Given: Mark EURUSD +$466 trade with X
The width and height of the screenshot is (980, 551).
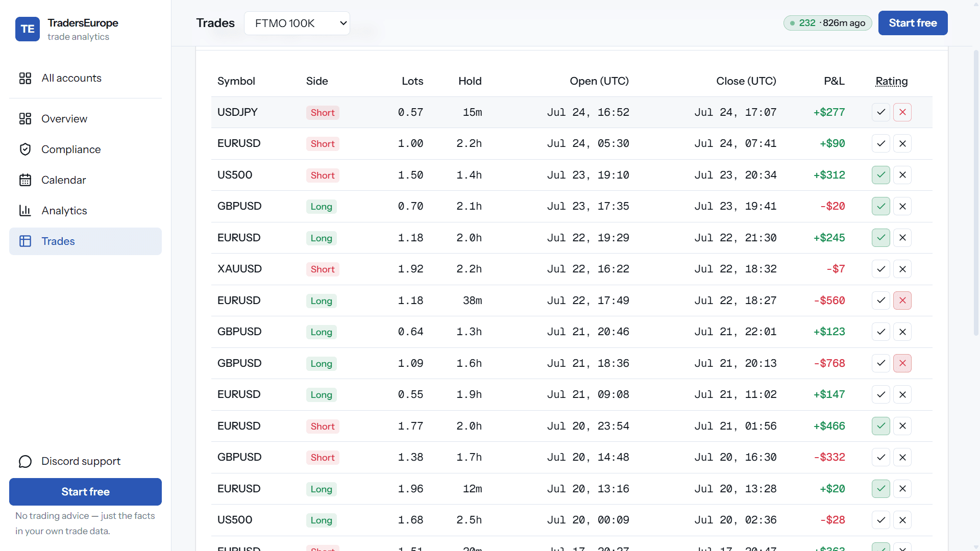Looking at the screenshot, I should [x=902, y=426].
